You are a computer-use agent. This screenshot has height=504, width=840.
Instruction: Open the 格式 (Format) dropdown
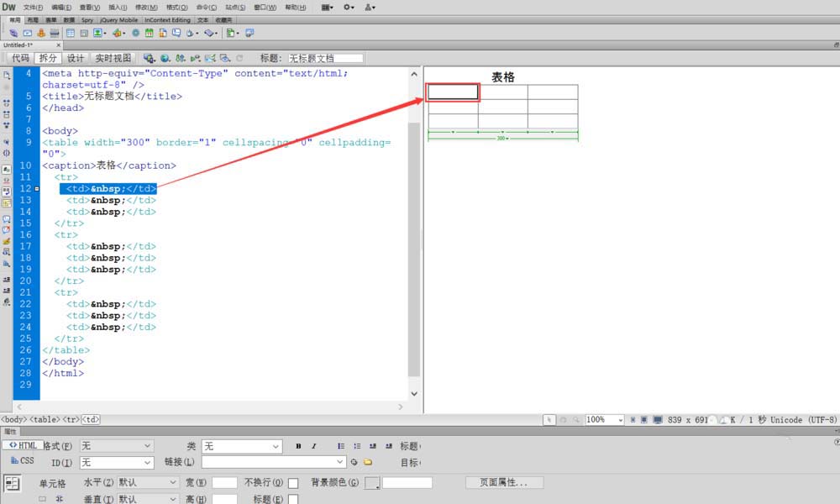pyautogui.click(x=117, y=446)
